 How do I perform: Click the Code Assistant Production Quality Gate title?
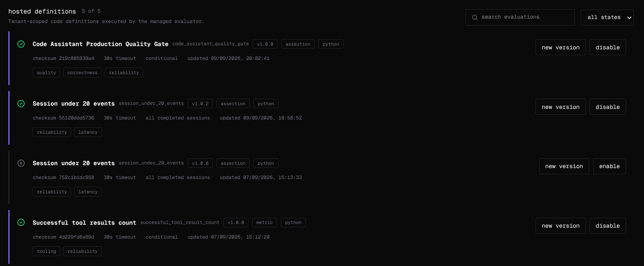(x=100, y=44)
